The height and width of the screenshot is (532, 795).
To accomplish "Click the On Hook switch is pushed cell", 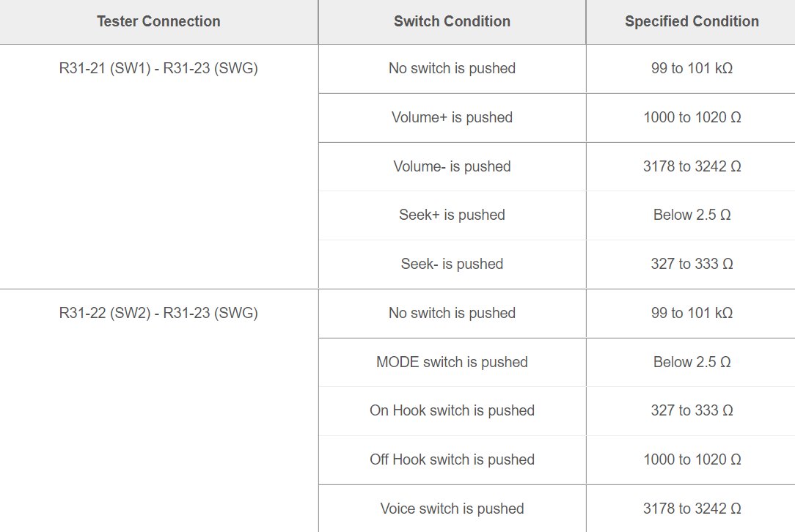I will coord(452,410).
